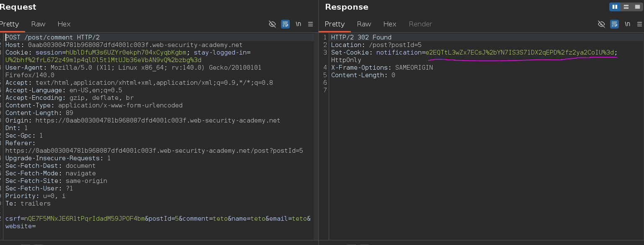Toggle hide non-printable characters in Request panel
The height and width of the screenshot is (245, 644).
272,24
